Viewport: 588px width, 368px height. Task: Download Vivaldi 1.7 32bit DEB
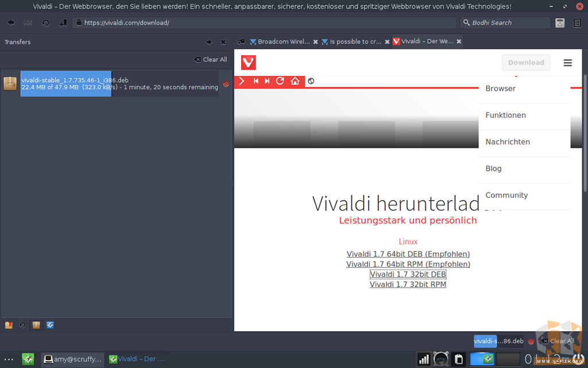click(x=408, y=274)
